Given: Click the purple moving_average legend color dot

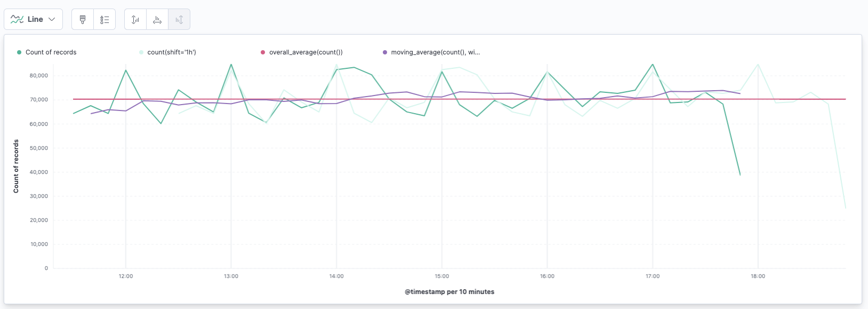Looking at the screenshot, I should [385, 52].
